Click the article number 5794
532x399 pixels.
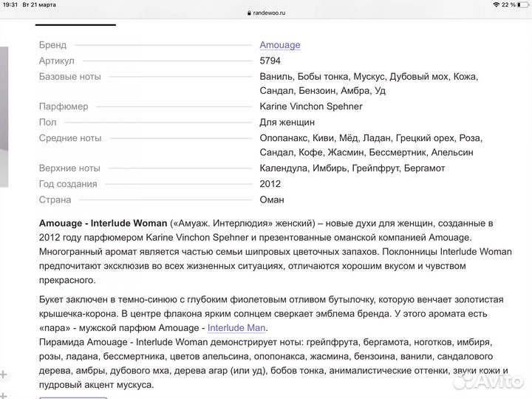(270, 61)
